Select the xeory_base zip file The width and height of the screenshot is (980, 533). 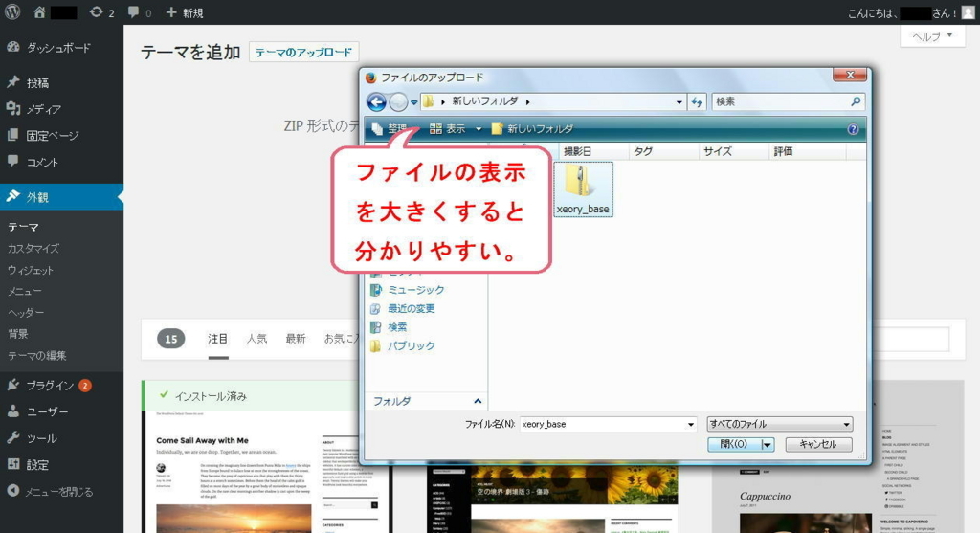click(583, 189)
